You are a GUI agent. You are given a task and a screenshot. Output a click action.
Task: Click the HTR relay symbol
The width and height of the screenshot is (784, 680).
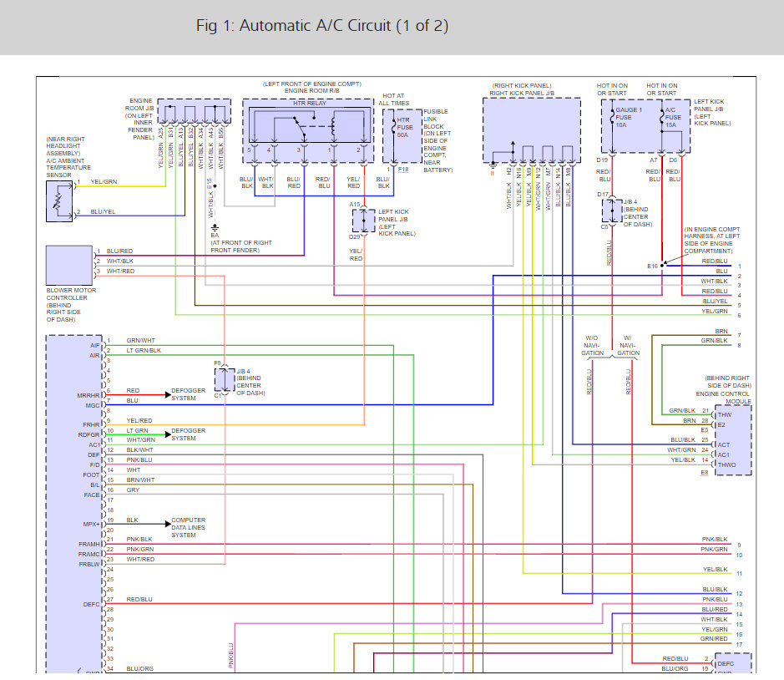pyautogui.click(x=310, y=125)
